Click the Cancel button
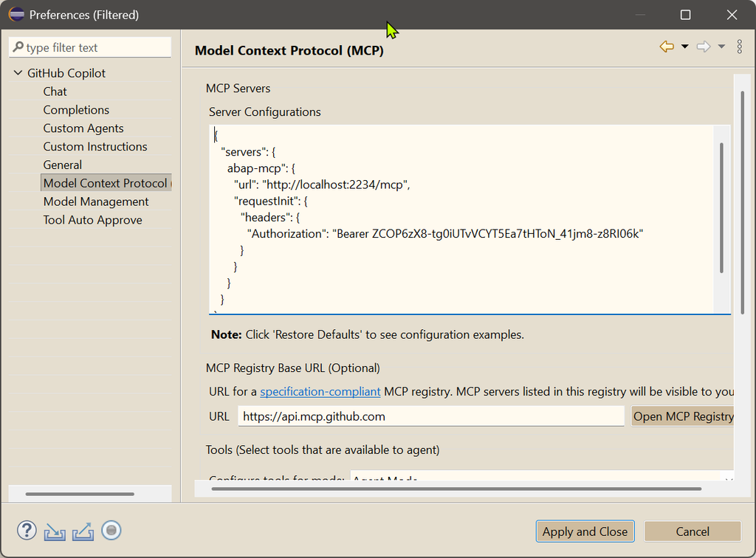 coord(693,531)
